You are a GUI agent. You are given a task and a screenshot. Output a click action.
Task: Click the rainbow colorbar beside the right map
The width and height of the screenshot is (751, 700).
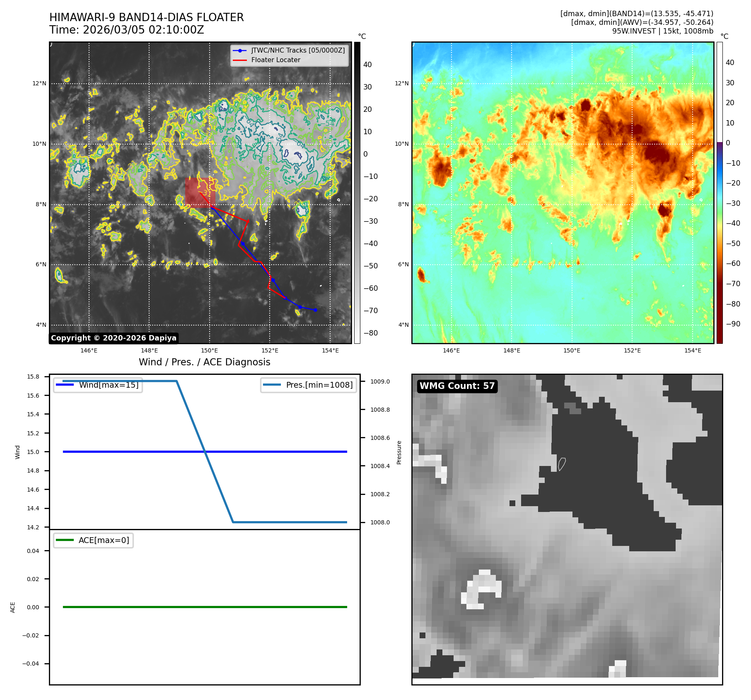(720, 193)
